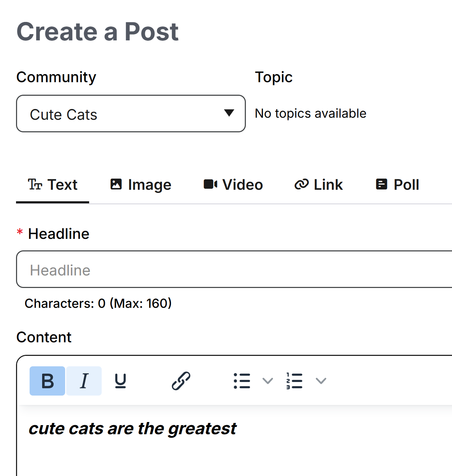Toggle italic formatting in content toolbar
The width and height of the screenshot is (452, 476).
click(x=84, y=381)
